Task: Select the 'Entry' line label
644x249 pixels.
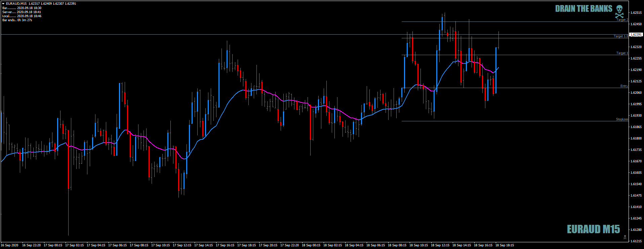Action: coord(624,86)
